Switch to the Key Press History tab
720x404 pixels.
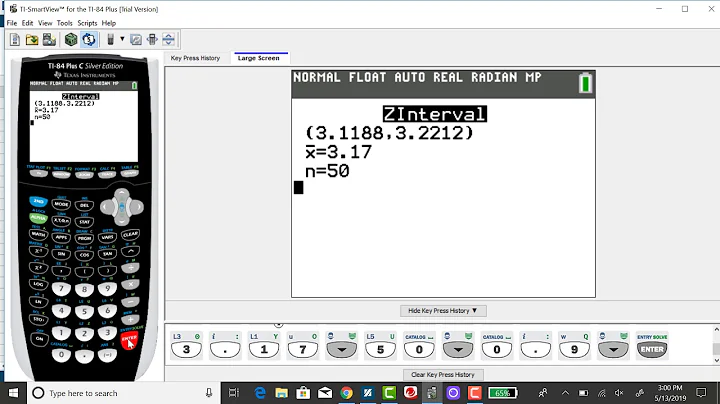pos(195,58)
